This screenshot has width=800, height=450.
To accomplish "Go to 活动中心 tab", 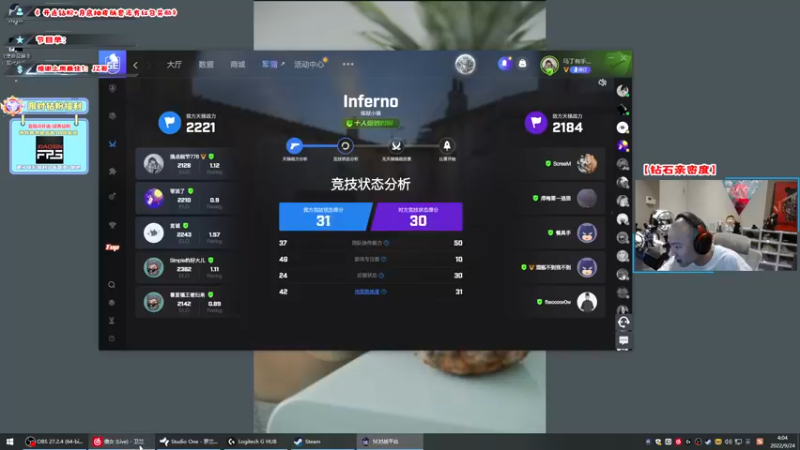I will click(309, 64).
